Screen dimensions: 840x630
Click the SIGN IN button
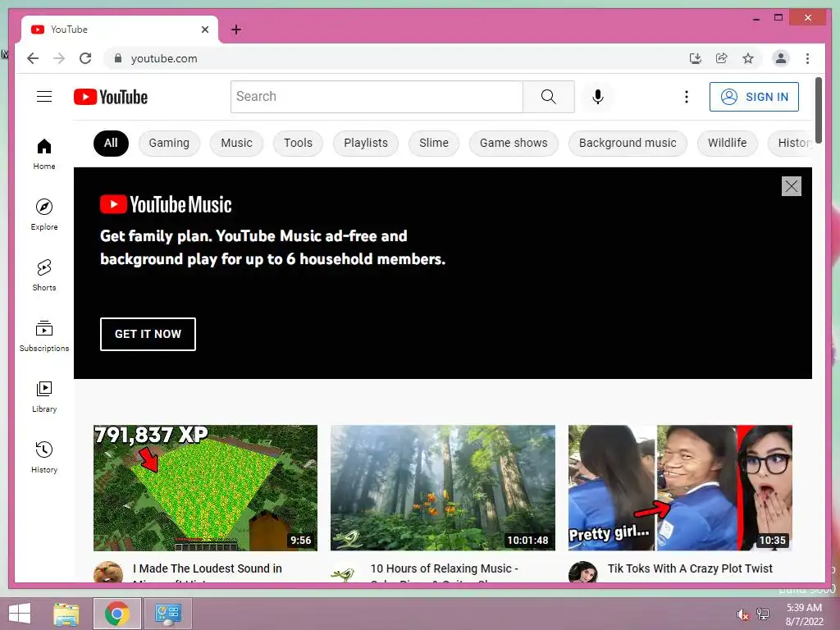click(x=754, y=97)
